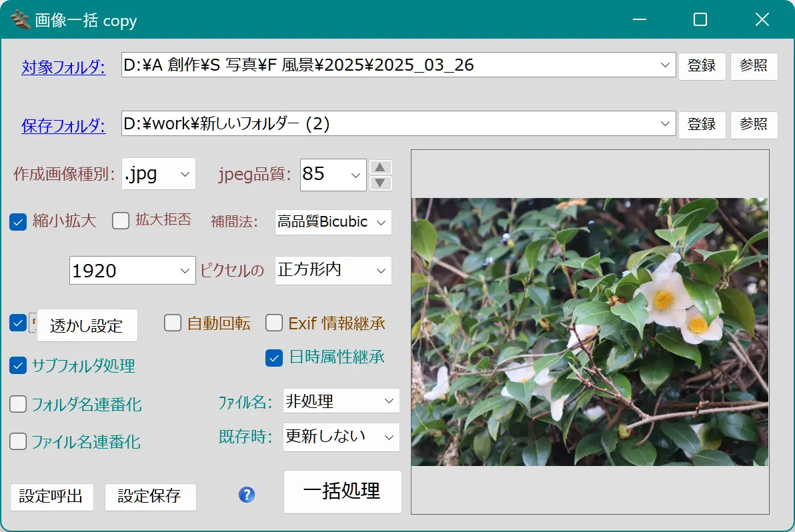Click the app icon in title bar
Viewport: 795px width, 532px height.
[x=20, y=20]
